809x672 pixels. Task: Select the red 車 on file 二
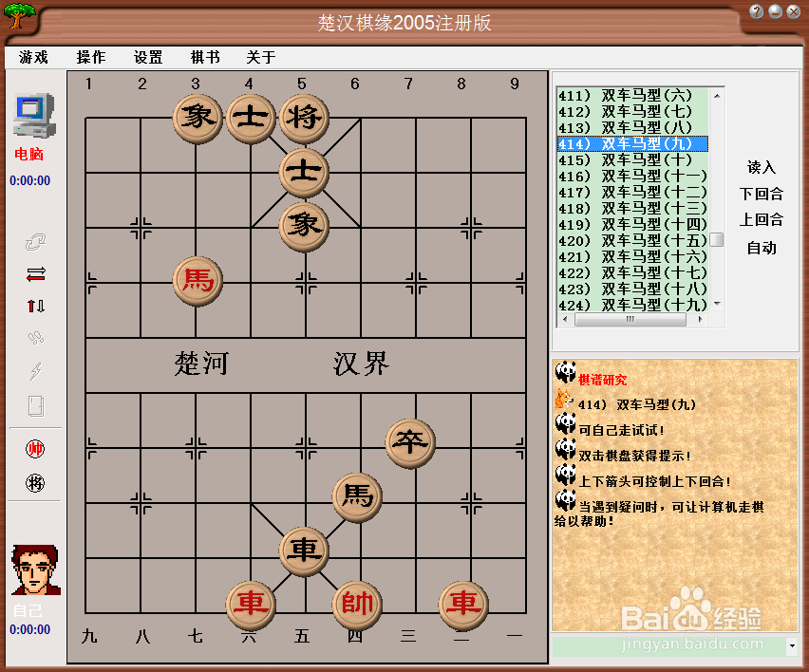point(463,605)
